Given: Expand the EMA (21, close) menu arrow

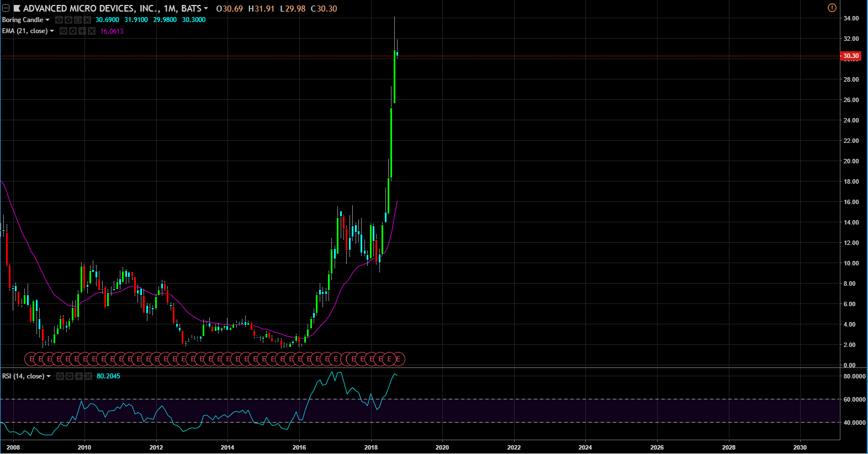Looking at the screenshot, I should point(52,31).
